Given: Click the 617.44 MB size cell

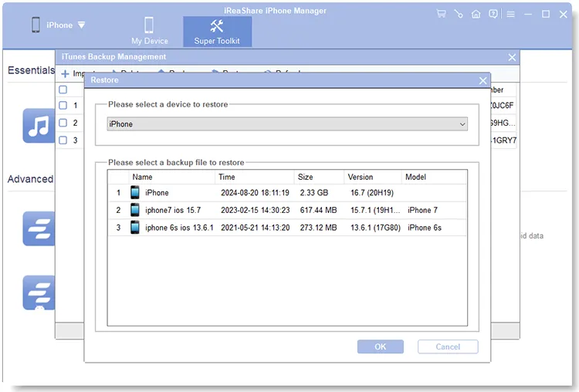Looking at the screenshot, I should tap(318, 210).
